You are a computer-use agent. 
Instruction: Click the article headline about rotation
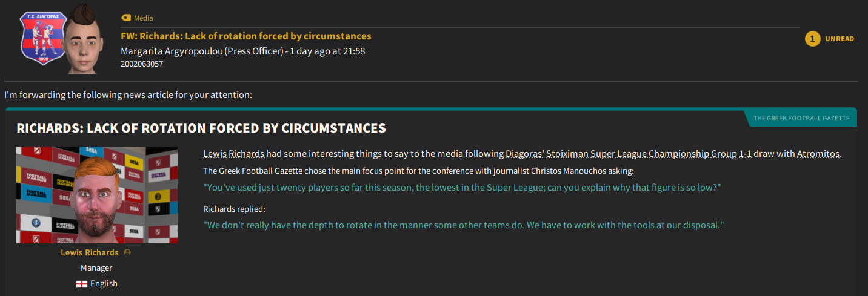coord(201,128)
